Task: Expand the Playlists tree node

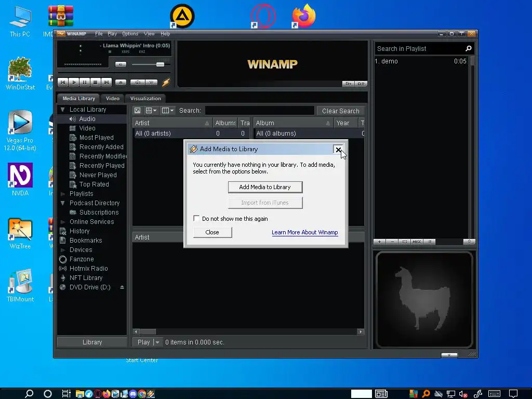Action: pyautogui.click(x=62, y=194)
